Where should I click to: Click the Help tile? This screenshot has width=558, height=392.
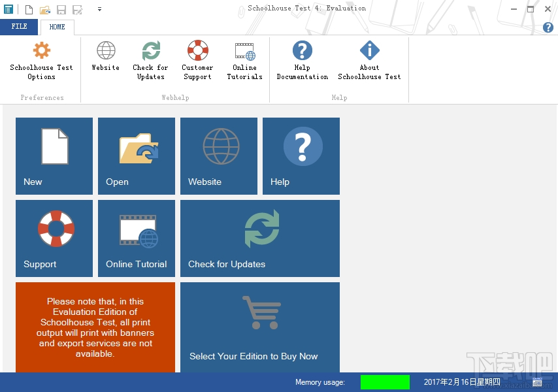(301, 156)
